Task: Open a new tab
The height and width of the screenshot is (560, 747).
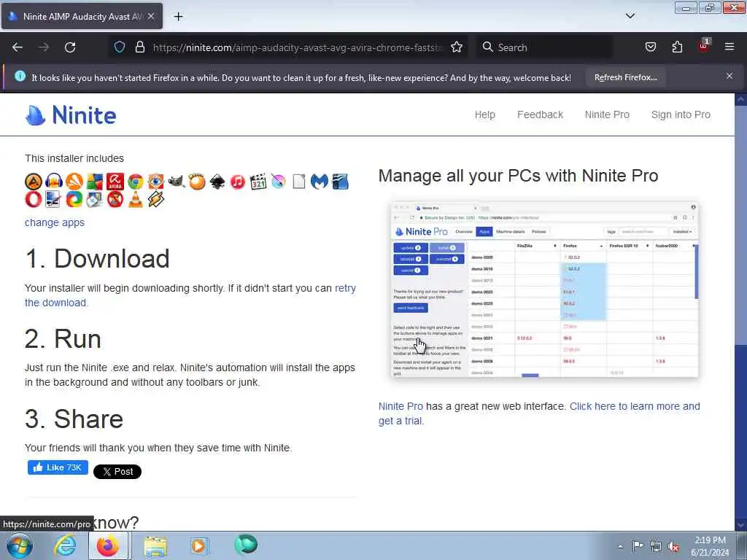Action: pos(178,16)
